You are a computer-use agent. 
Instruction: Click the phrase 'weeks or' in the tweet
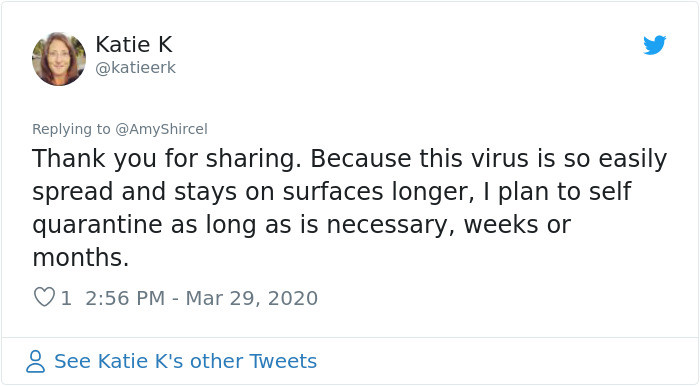point(517,224)
